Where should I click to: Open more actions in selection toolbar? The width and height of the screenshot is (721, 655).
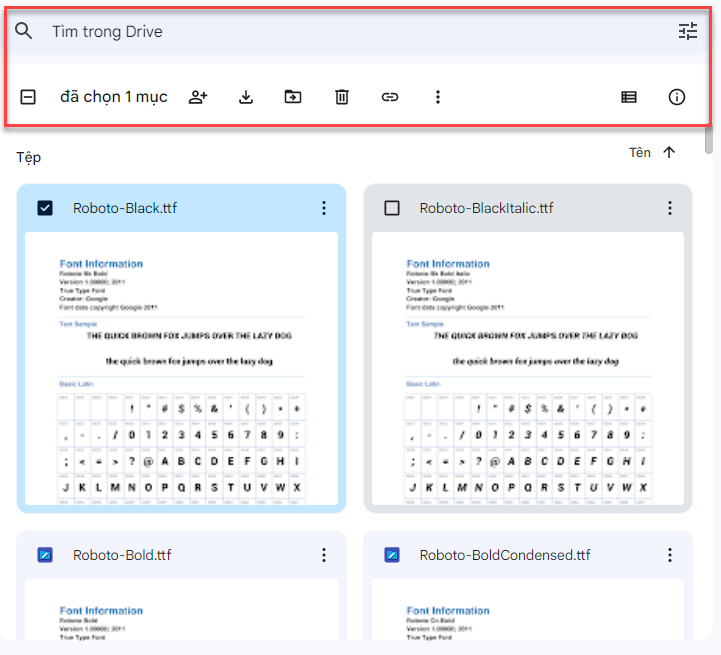point(438,97)
